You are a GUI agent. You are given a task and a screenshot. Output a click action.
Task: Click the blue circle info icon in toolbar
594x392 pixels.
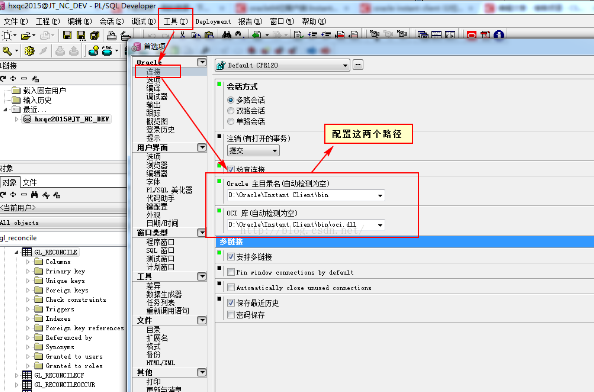click(x=499, y=35)
